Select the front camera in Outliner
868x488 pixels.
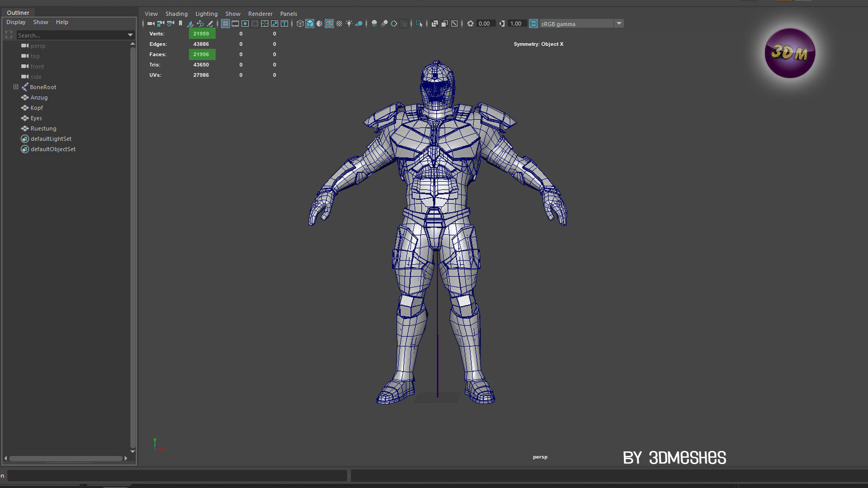(37, 66)
